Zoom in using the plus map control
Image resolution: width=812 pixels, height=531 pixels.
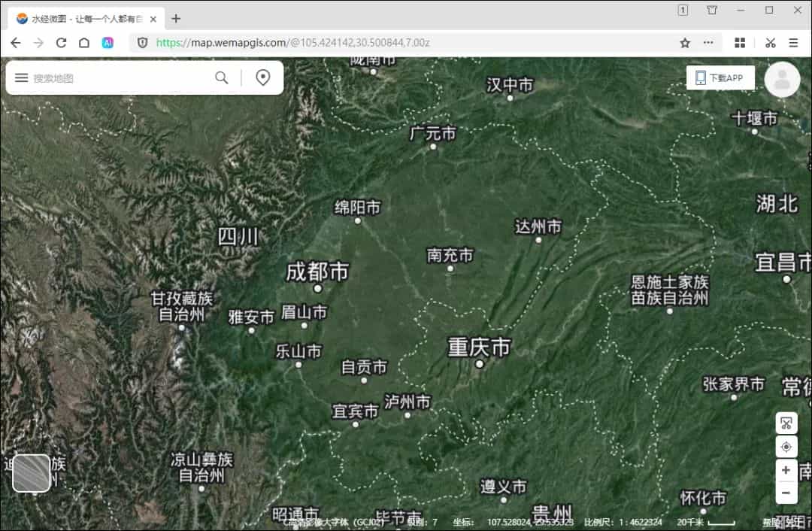(x=786, y=470)
